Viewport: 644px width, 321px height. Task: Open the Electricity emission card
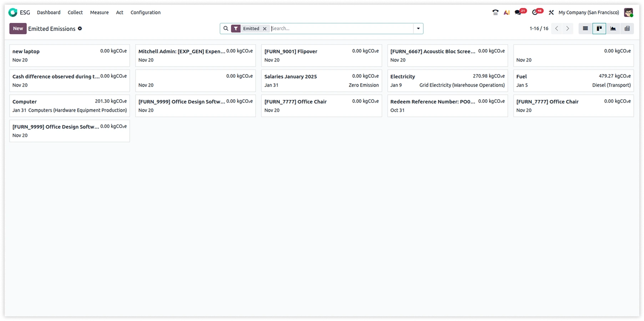[447, 81]
